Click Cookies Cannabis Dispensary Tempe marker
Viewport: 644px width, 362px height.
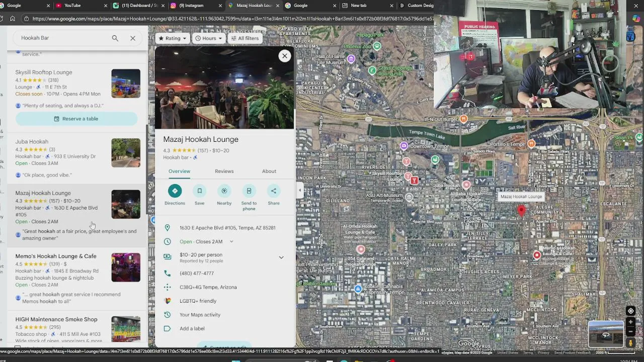coord(358,289)
